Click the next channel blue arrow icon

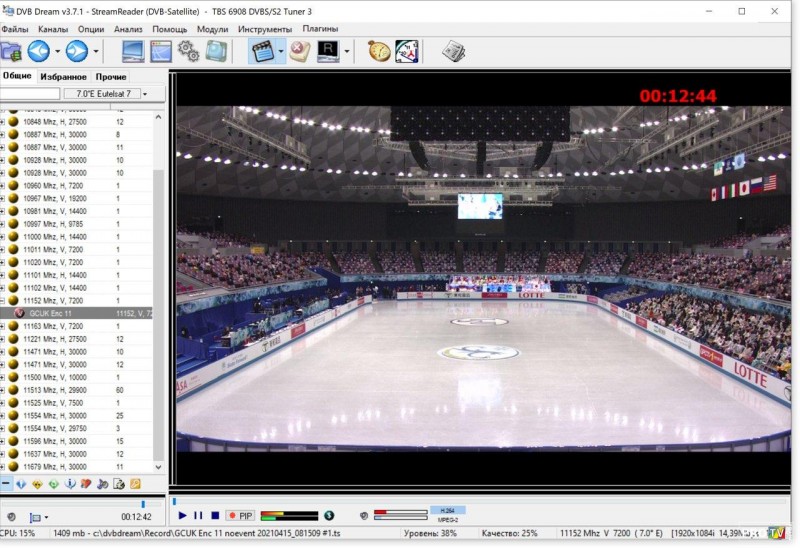(x=76, y=51)
